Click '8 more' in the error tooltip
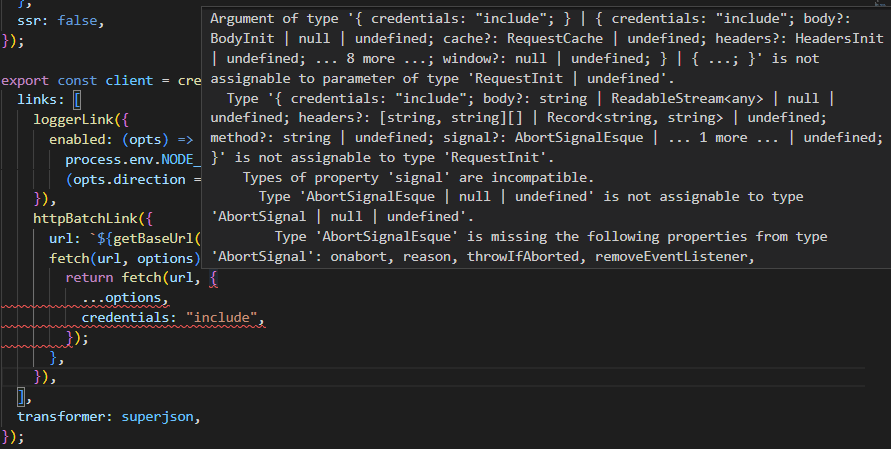Screen dimensions: 891x449 click(x=370, y=58)
